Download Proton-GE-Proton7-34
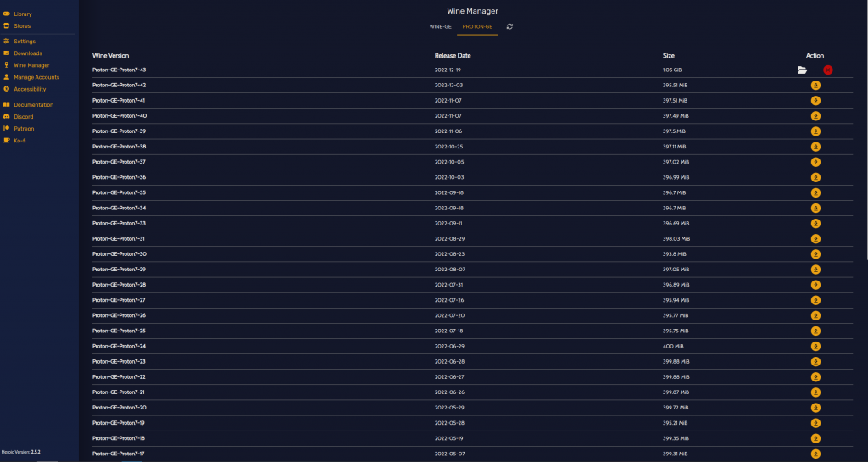The image size is (868, 462). click(815, 208)
